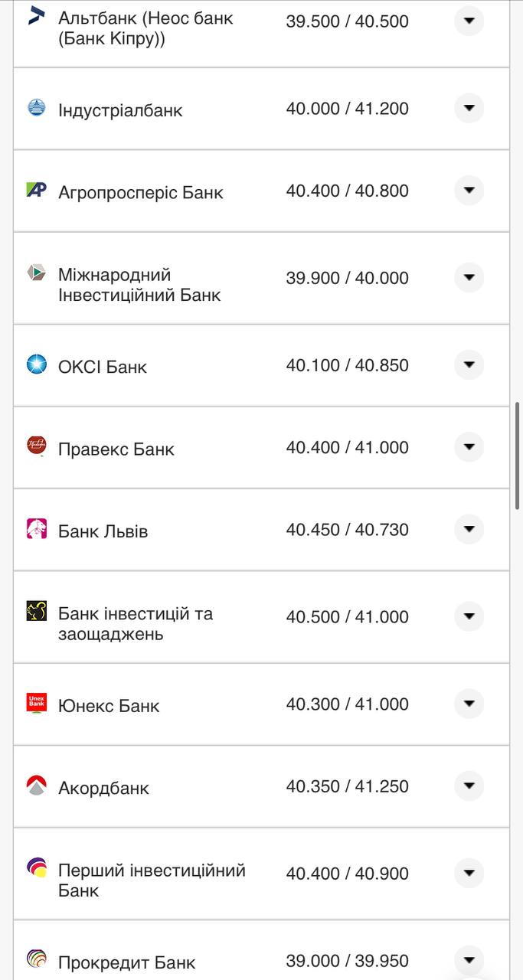Expand the Банк Львів row arrow
This screenshot has height=980, width=523.
(469, 529)
